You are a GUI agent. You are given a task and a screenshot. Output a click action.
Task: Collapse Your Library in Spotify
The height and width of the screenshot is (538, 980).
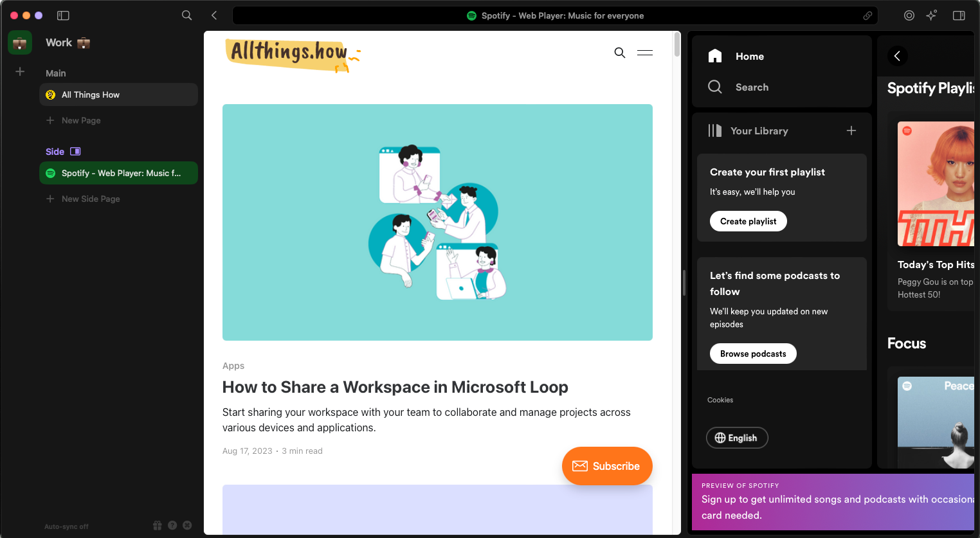point(748,130)
